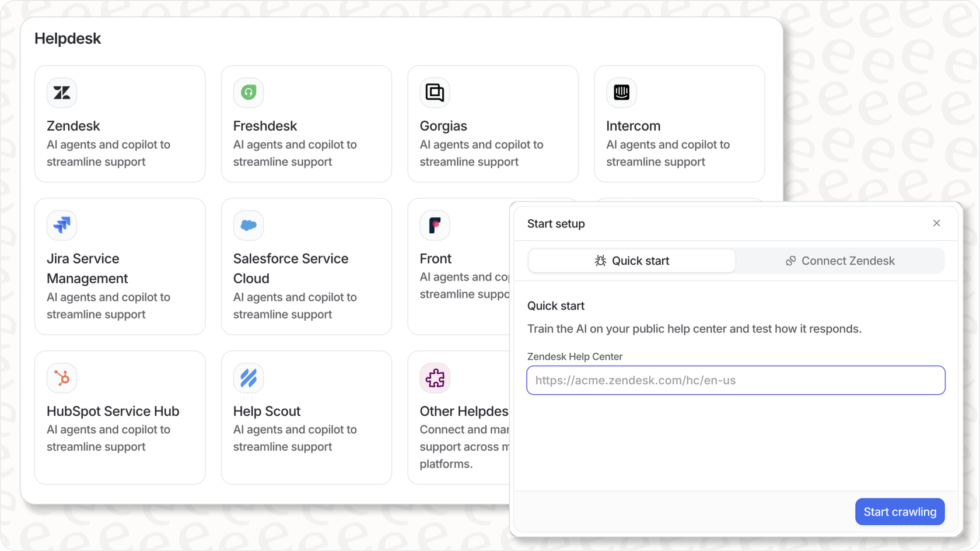Switch to the Quick start tab
This screenshot has height=551, width=980.
tap(632, 261)
